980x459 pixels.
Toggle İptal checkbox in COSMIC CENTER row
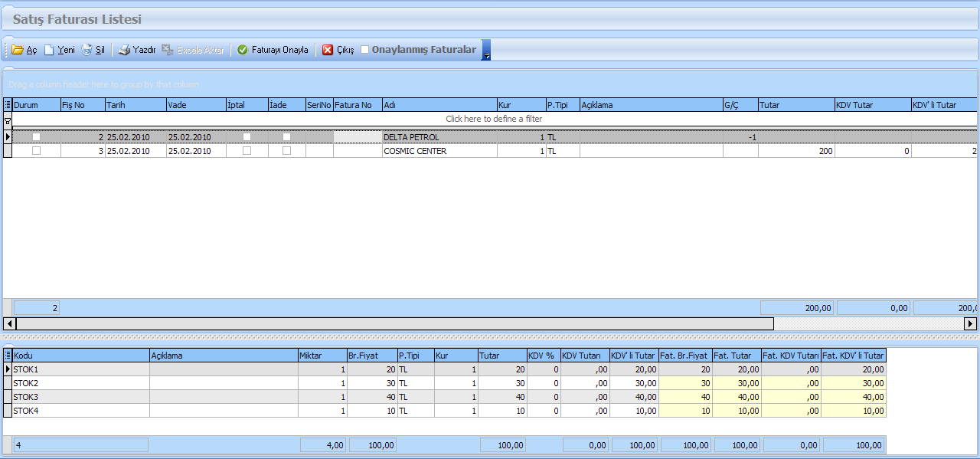(x=247, y=151)
